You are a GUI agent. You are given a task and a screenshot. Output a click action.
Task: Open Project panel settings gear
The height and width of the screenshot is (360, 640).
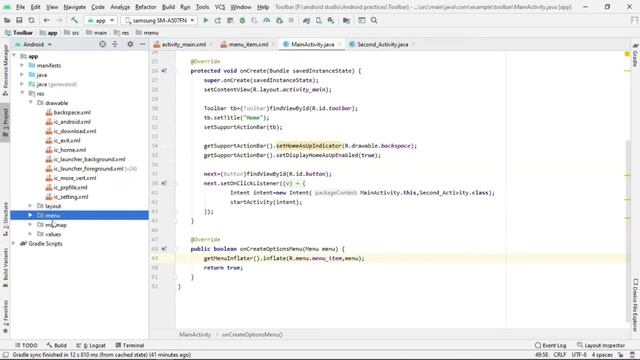(x=130, y=44)
